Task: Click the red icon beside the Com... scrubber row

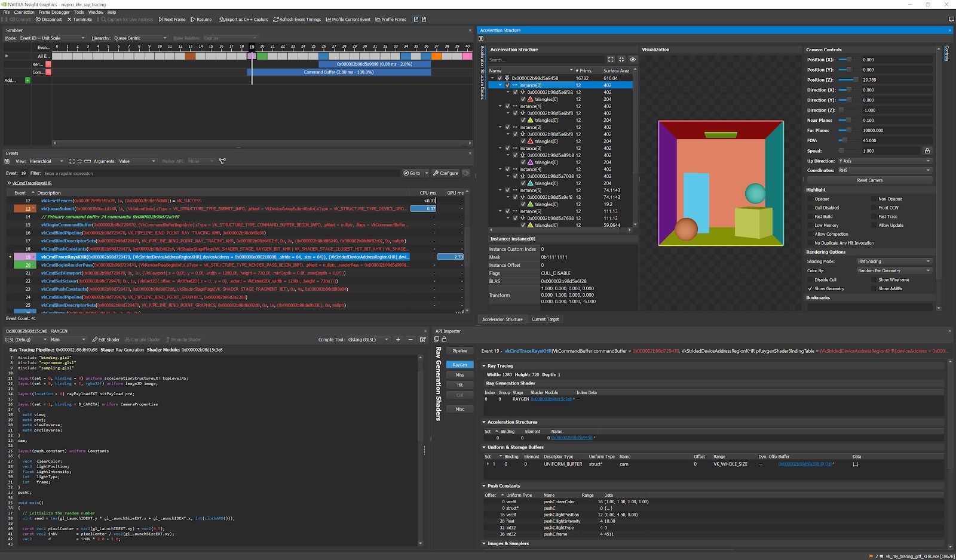Action: point(48,72)
